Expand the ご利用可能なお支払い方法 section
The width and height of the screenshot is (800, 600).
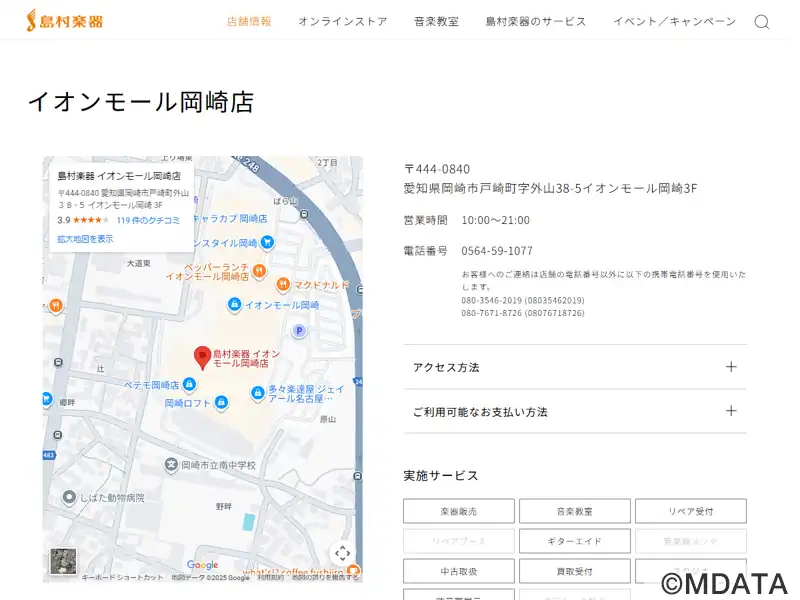[574, 411]
